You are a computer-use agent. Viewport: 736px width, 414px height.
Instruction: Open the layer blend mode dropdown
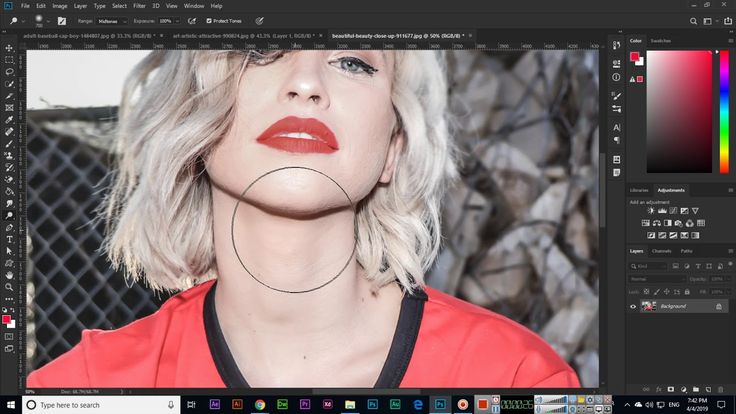[x=657, y=279]
